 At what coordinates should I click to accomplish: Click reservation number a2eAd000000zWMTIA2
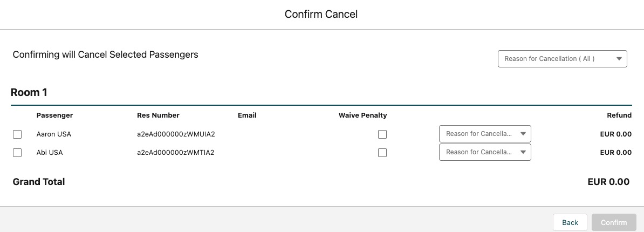(x=176, y=153)
